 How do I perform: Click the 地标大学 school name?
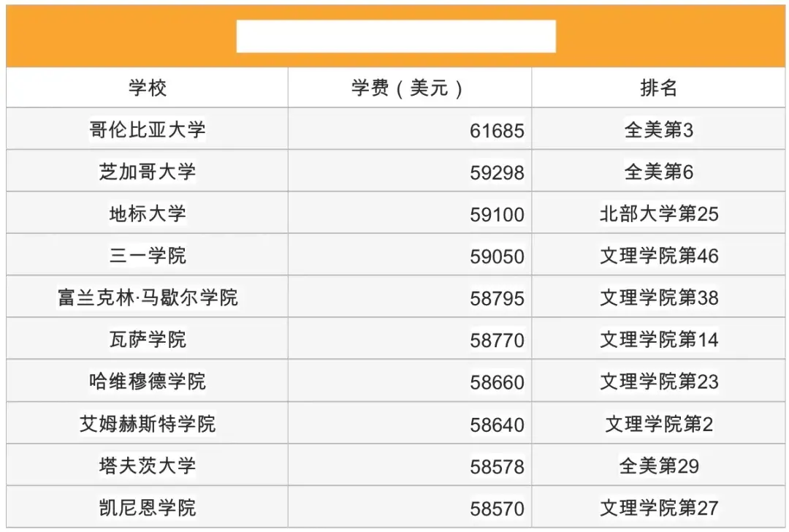[x=148, y=213]
